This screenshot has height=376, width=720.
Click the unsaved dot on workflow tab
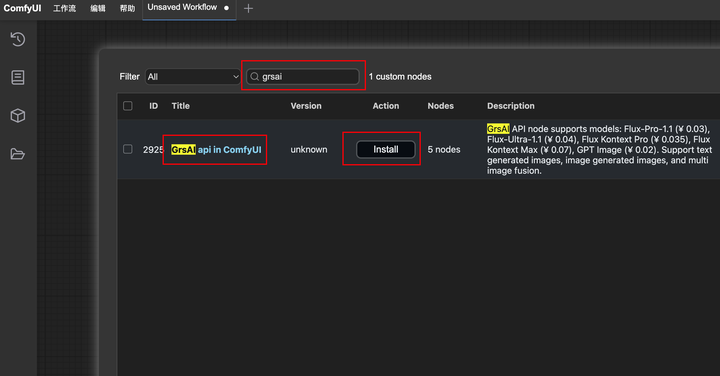click(x=226, y=8)
